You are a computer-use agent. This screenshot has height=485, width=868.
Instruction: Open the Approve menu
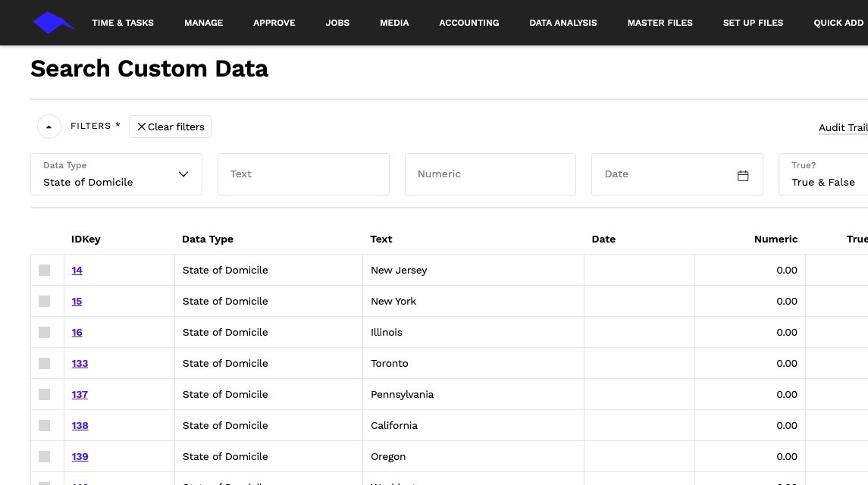pos(274,23)
